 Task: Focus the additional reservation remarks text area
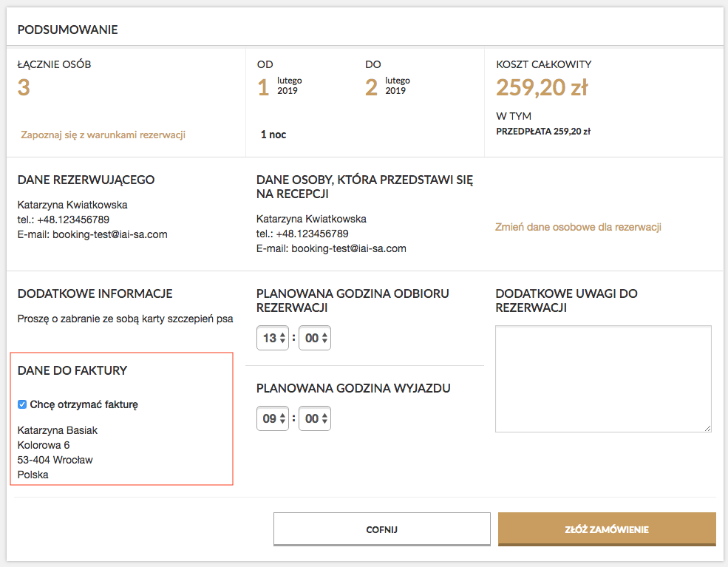coord(603,379)
